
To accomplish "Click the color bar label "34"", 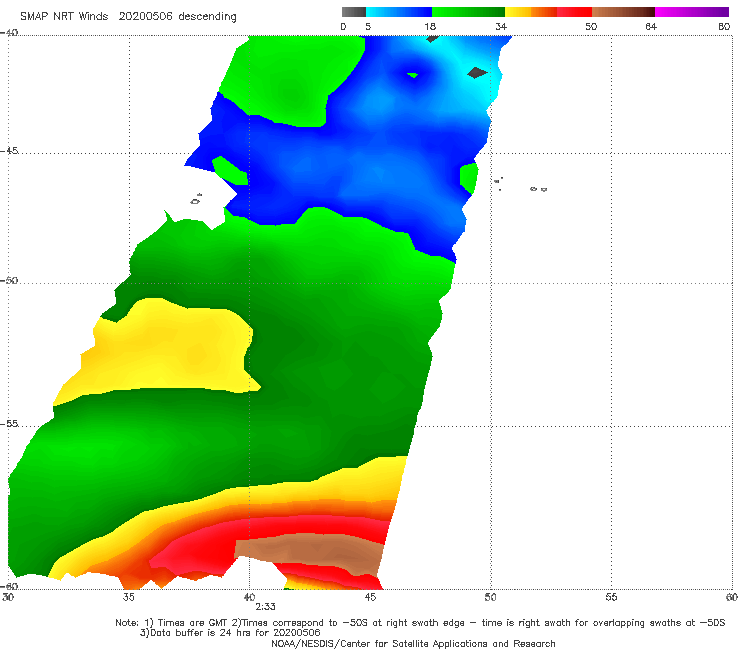I will tap(501, 27).
